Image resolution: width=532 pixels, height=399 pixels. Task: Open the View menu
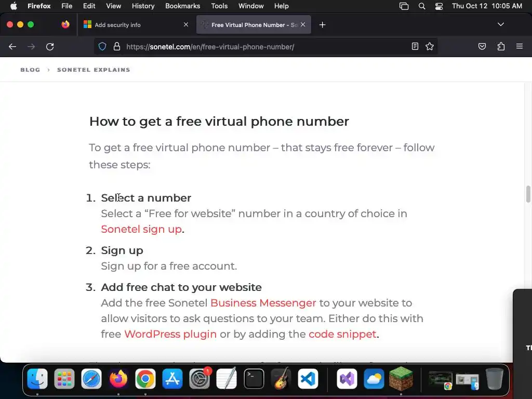(x=113, y=6)
